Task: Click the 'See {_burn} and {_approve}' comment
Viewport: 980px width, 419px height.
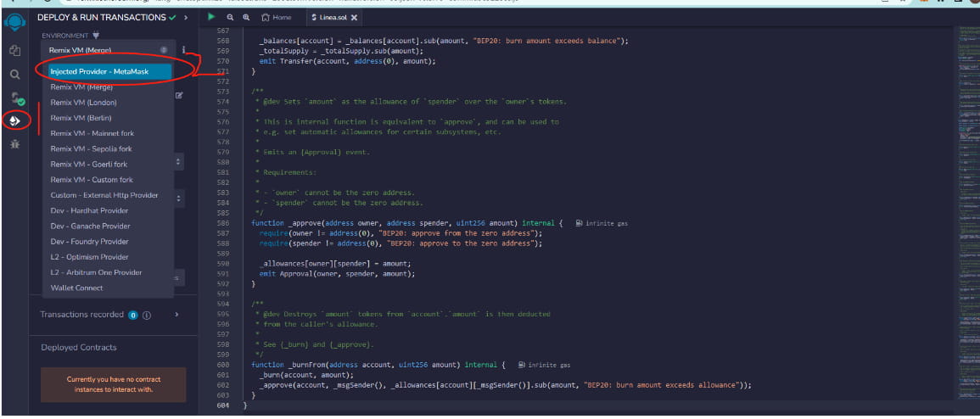Action: pyautogui.click(x=318, y=344)
